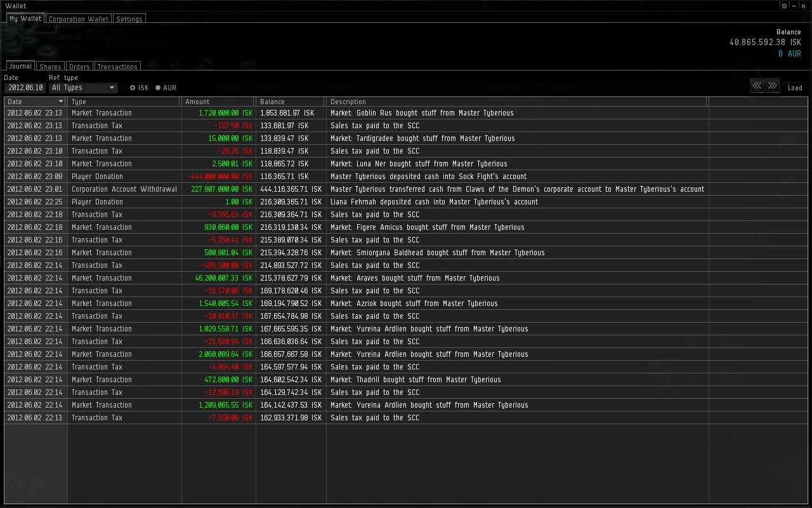
Task: Select the '0 AUR' balance text
Action: [790, 53]
